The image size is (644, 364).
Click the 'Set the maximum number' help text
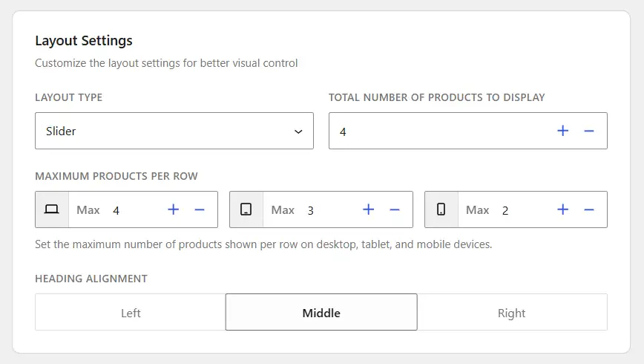[x=263, y=244]
